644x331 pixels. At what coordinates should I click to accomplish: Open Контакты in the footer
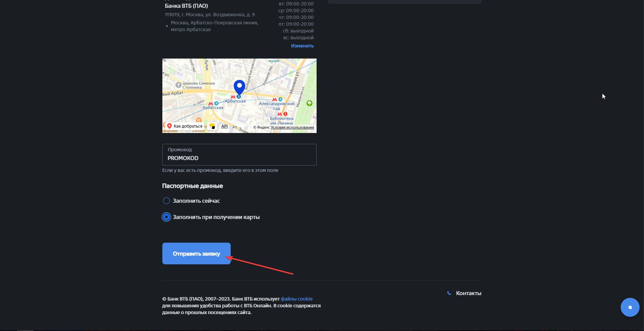click(468, 293)
